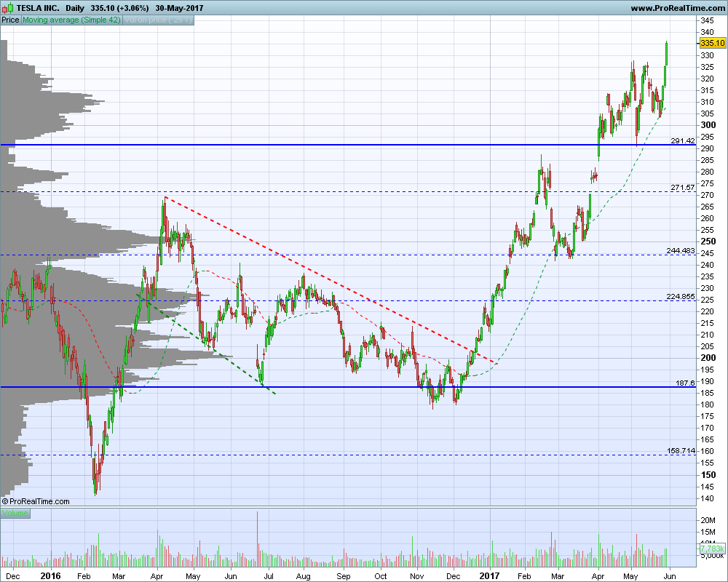Select the 271.57 dashed level label
Image resolution: width=728 pixels, height=582 pixels.
coord(683,188)
